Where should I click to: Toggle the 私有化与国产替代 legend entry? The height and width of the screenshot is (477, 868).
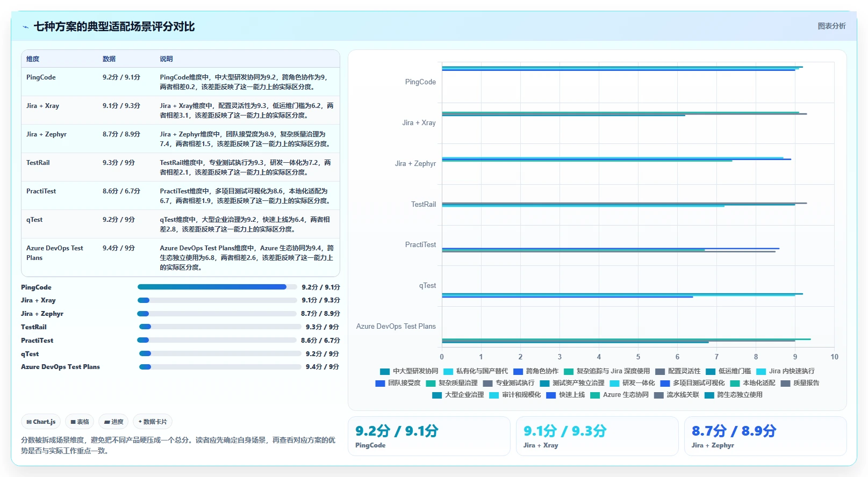tap(476, 371)
